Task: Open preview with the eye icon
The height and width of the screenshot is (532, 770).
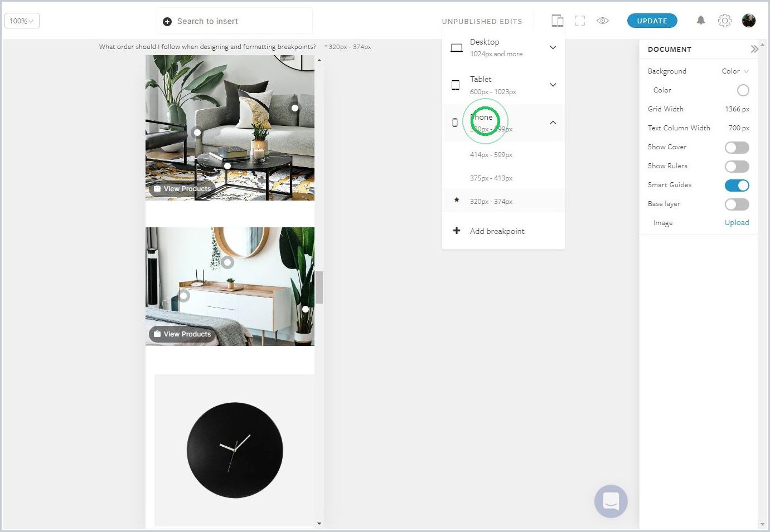Action: [x=603, y=21]
